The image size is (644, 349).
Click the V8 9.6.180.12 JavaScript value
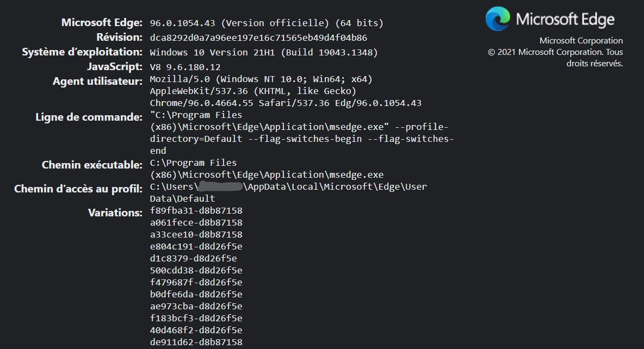coord(185,67)
